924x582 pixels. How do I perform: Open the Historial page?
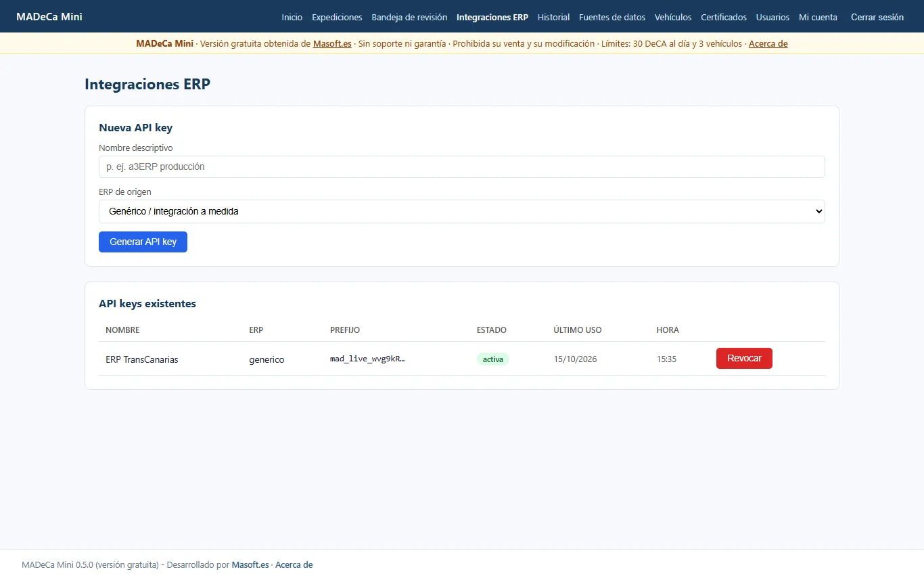553,17
